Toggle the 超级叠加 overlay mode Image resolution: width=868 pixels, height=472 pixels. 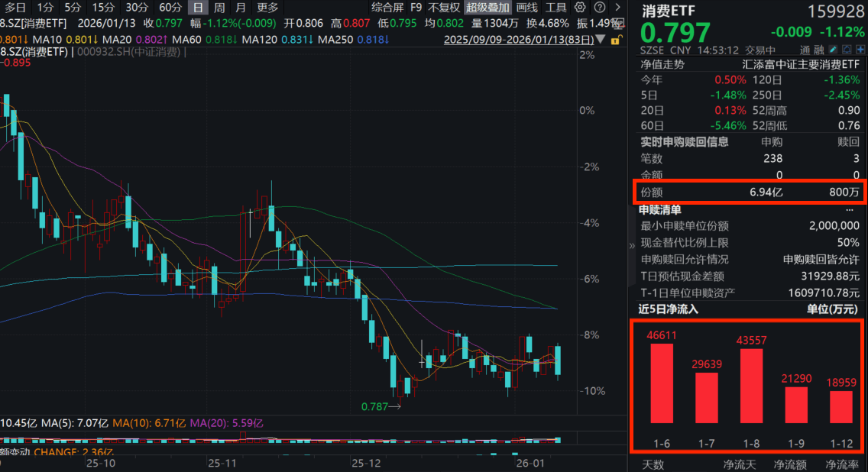point(487,7)
